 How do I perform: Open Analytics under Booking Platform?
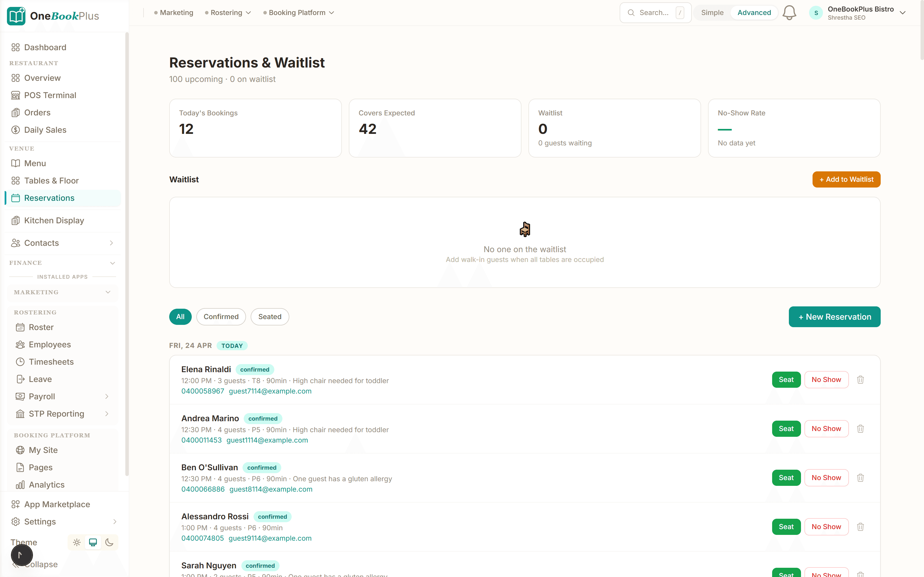[x=46, y=485]
